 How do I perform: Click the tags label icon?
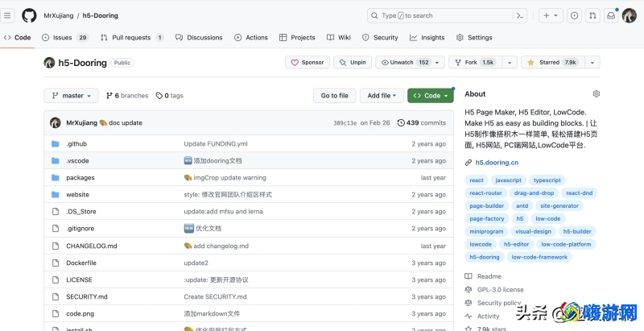159,96
